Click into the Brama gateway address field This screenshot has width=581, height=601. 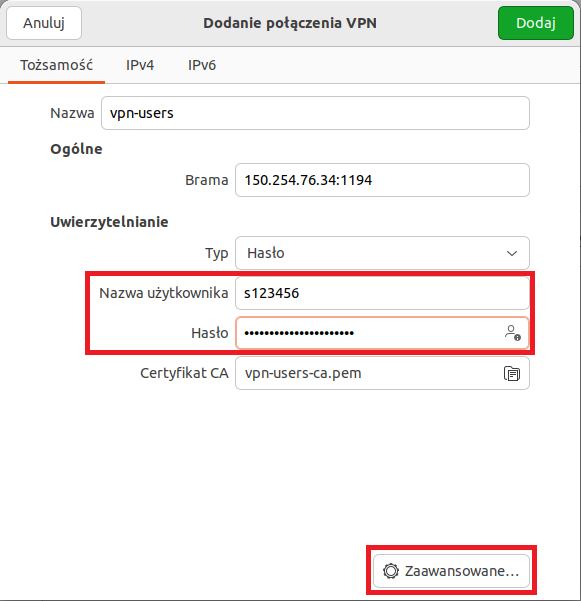coord(382,180)
